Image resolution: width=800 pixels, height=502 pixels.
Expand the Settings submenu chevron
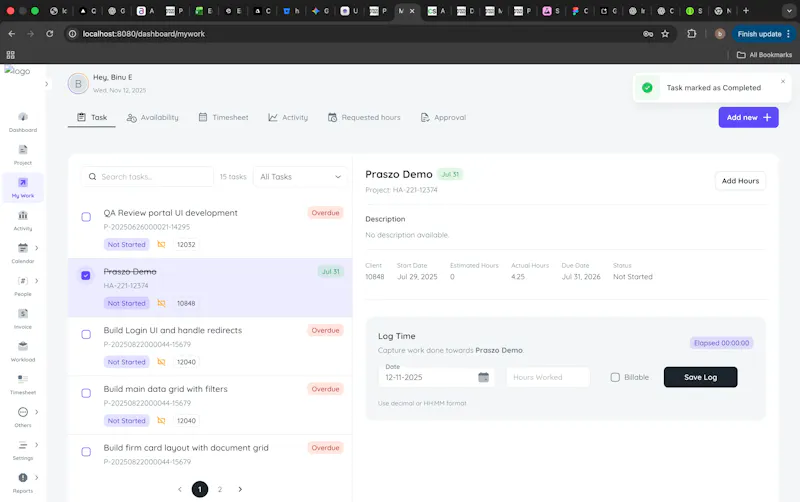(x=37, y=445)
